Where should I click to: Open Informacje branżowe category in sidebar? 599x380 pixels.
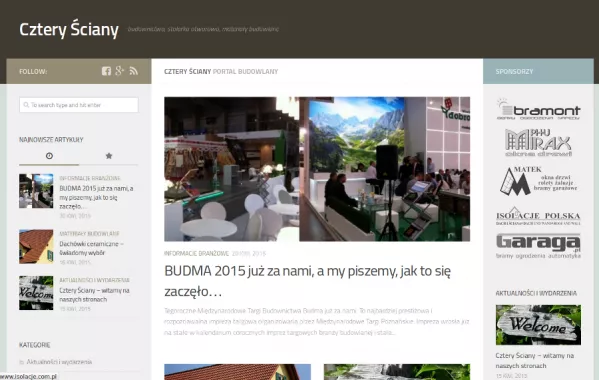[90, 178]
